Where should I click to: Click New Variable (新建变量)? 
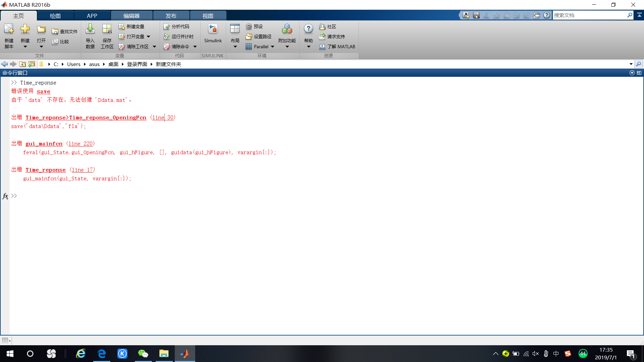(131, 26)
